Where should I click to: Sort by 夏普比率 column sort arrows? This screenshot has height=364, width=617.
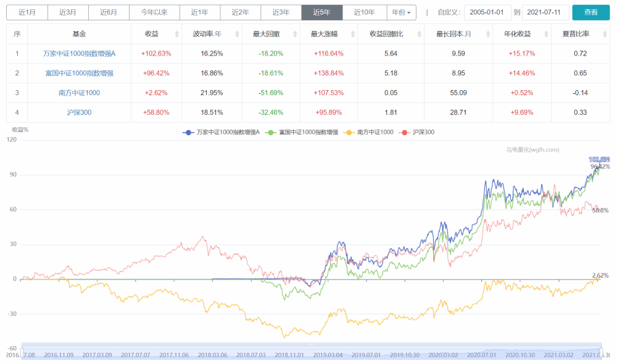coord(605,34)
